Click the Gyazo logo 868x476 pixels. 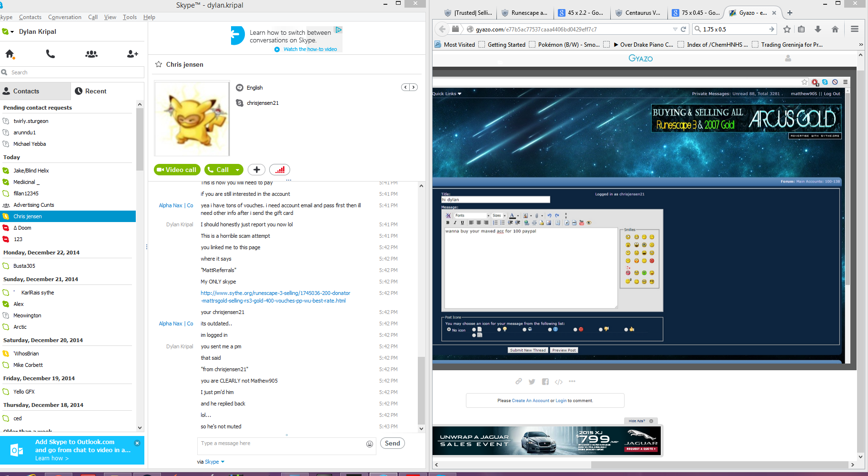(641, 58)
